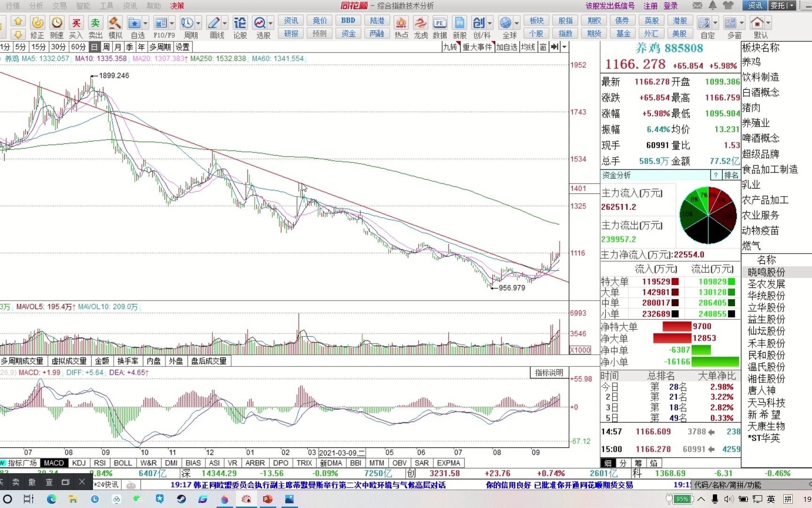Expand the 周期 dropdown arrow
Image resolution: width=812 pixels, height=508 pixels.
coord(198,23)
